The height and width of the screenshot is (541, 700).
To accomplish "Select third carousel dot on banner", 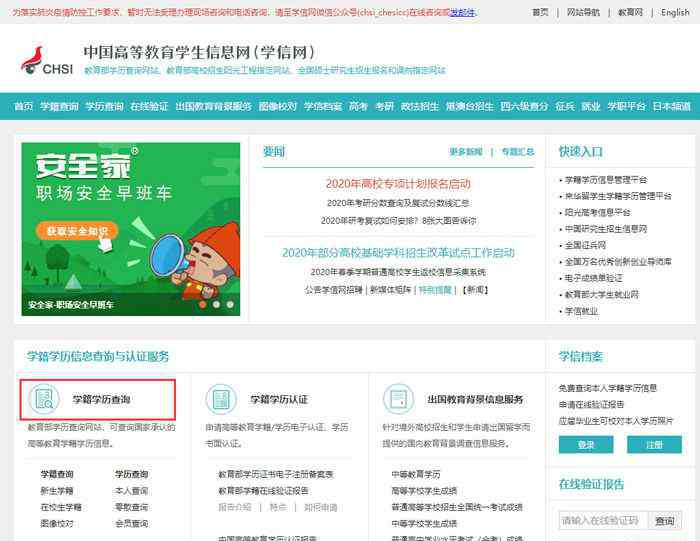I will (x=229, y=304).
